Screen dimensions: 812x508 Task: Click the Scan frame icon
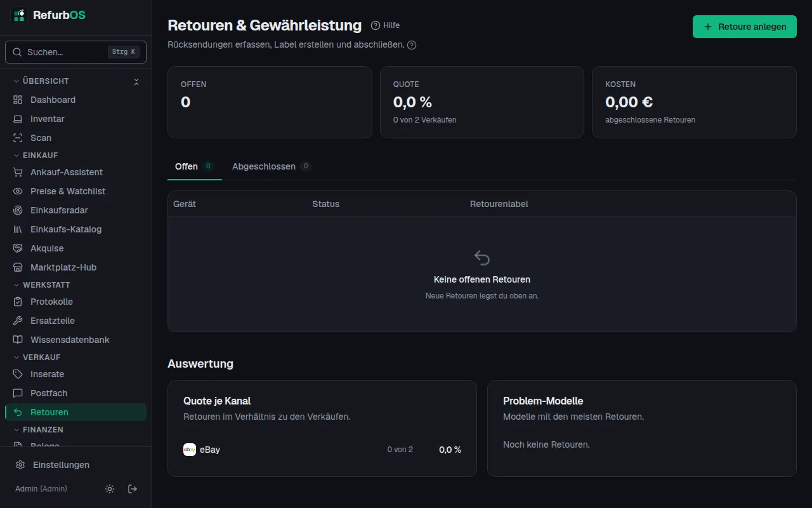pyautogui.click(x=18, y=138)
